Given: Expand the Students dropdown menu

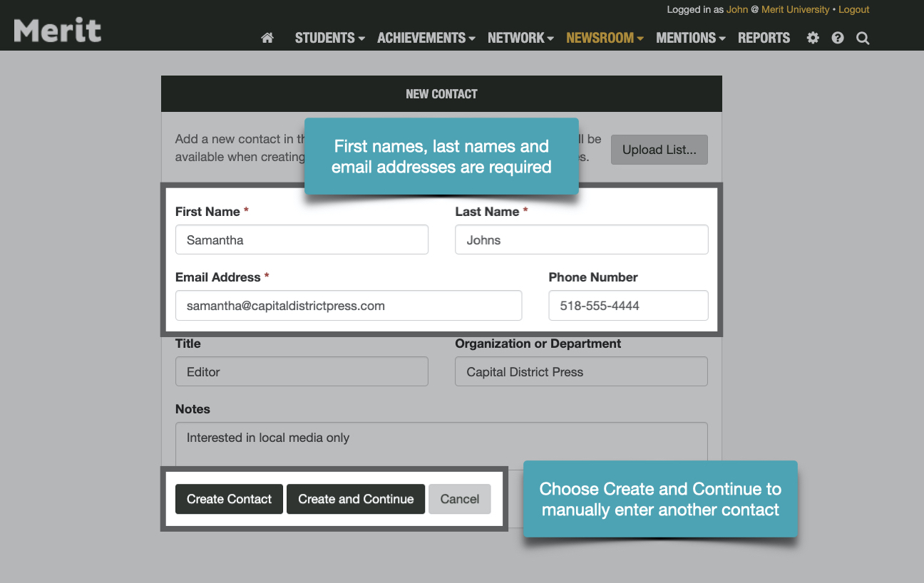Looking at the screenshot, I should click(329, 38).
